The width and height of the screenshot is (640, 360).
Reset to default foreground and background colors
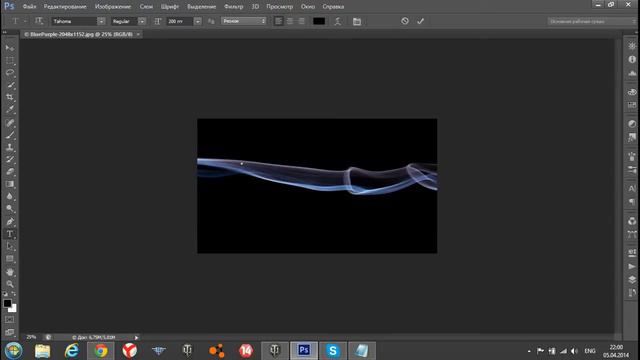5,294
